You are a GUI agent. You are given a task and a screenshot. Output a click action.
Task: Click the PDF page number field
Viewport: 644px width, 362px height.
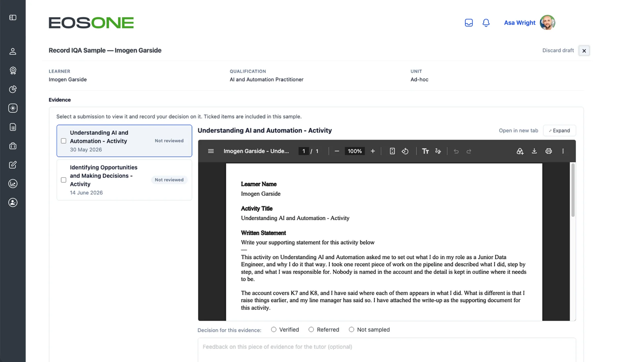[x=304, y=151]
